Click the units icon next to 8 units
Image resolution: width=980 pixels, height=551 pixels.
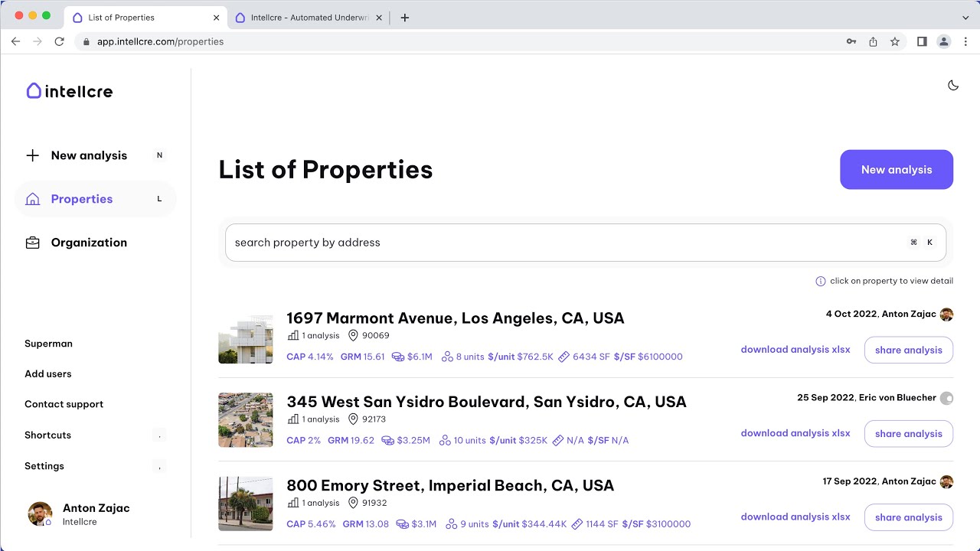(447, 357)
